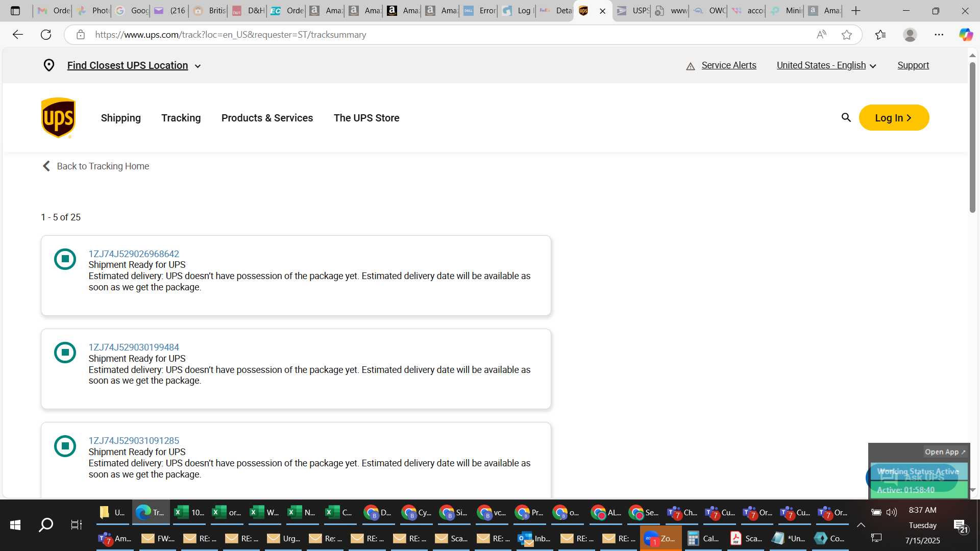The width and height of the screenshot is (980, 551).
Task: Close the active UPS tab
Action: [x=602, y=11]
